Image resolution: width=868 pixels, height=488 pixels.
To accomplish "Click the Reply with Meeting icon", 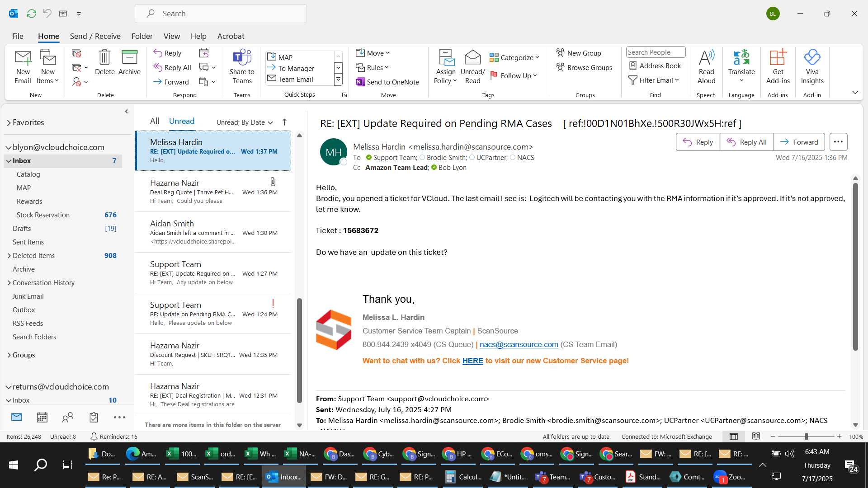I will pyautogui.click(x=204, y=53).
